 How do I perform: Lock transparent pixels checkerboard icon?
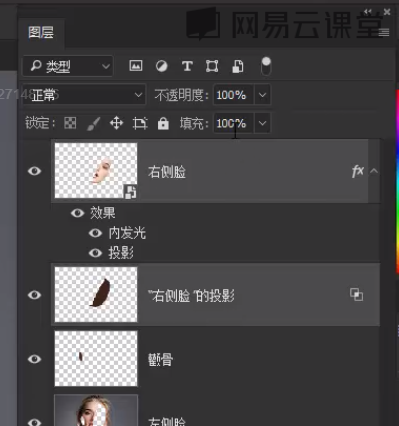[x=70, y=123]
